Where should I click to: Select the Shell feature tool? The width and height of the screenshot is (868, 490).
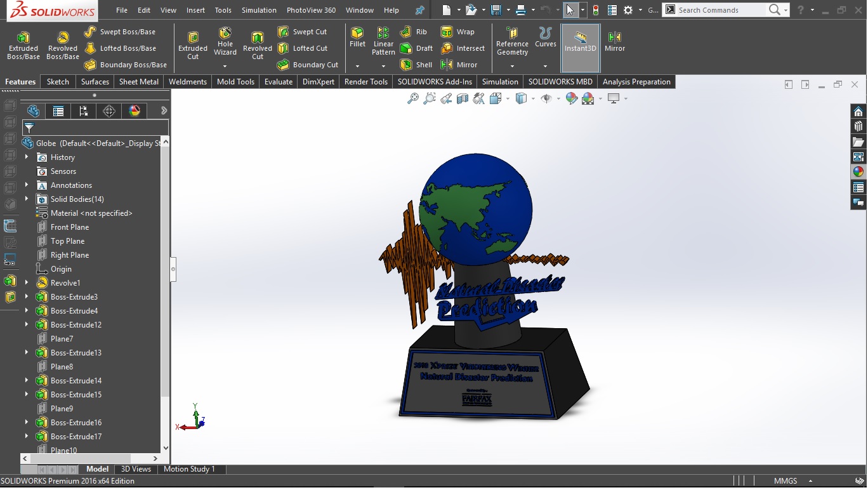pos(416,65)
